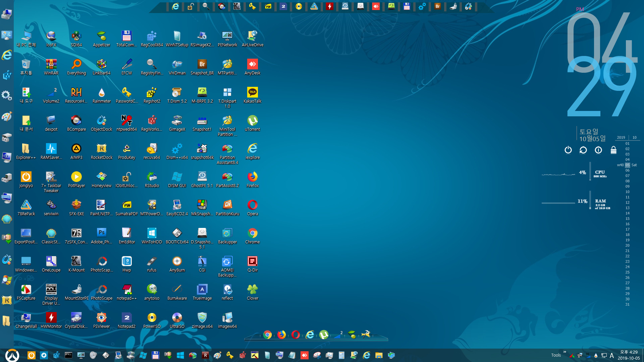Open CrystalDisk desktop shortcut

coord(76,320)
